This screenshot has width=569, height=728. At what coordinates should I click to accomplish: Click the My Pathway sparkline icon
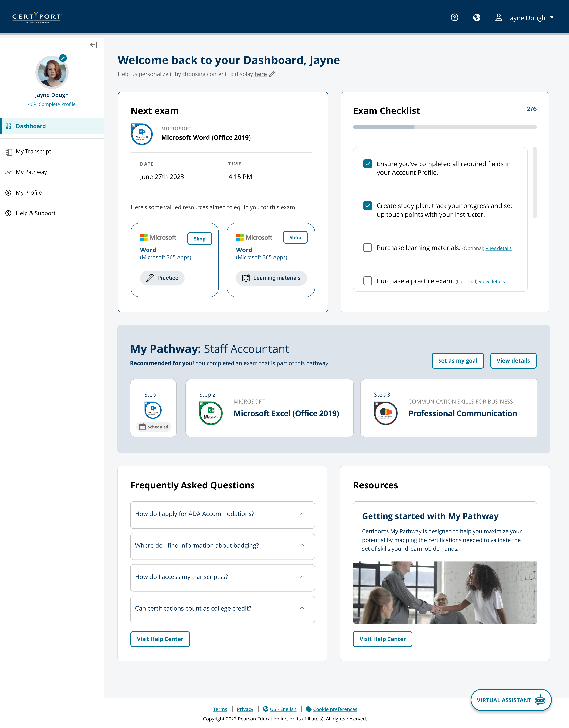pyautogui.click(x=8, y=172)
